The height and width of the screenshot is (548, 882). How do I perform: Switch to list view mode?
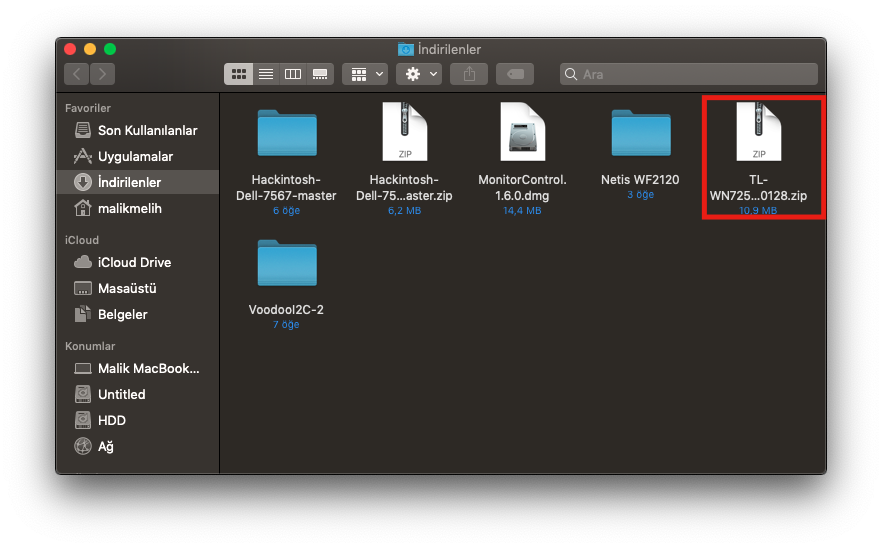click(x=266, y=74)
